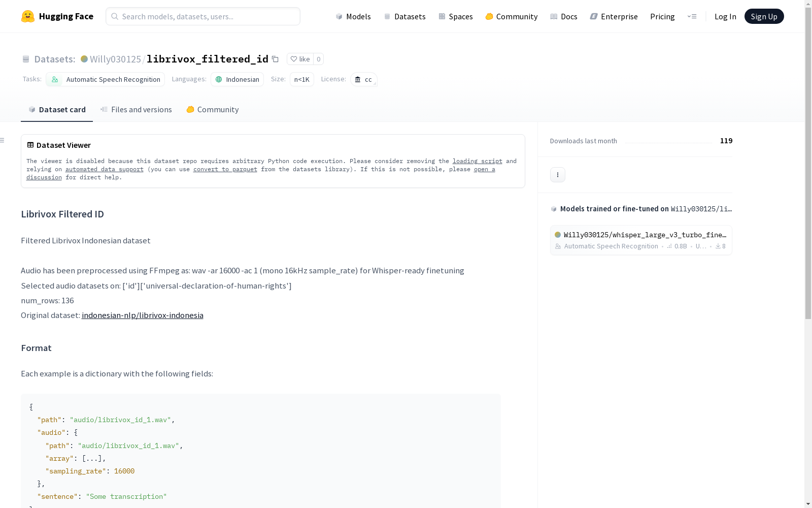Click the Datasets stack icon beside title
The width and height of the screenshot is (812, 508).
pos(26,59)
